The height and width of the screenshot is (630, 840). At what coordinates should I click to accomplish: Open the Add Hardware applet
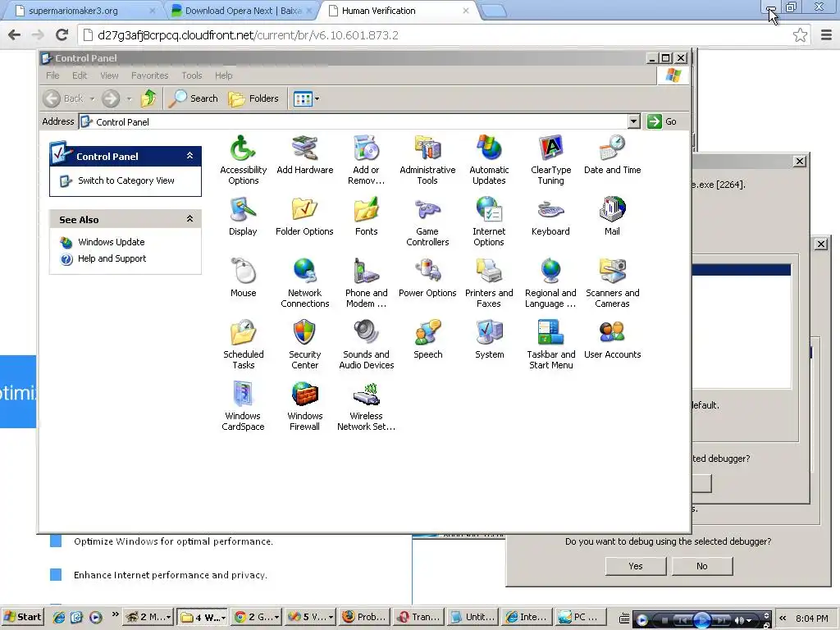pos(305,155)
